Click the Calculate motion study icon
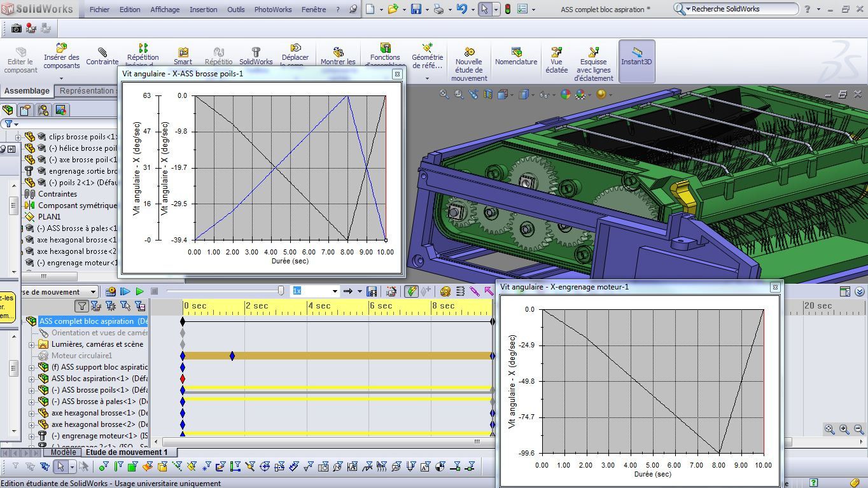868x488 pixels. point(110,291)
